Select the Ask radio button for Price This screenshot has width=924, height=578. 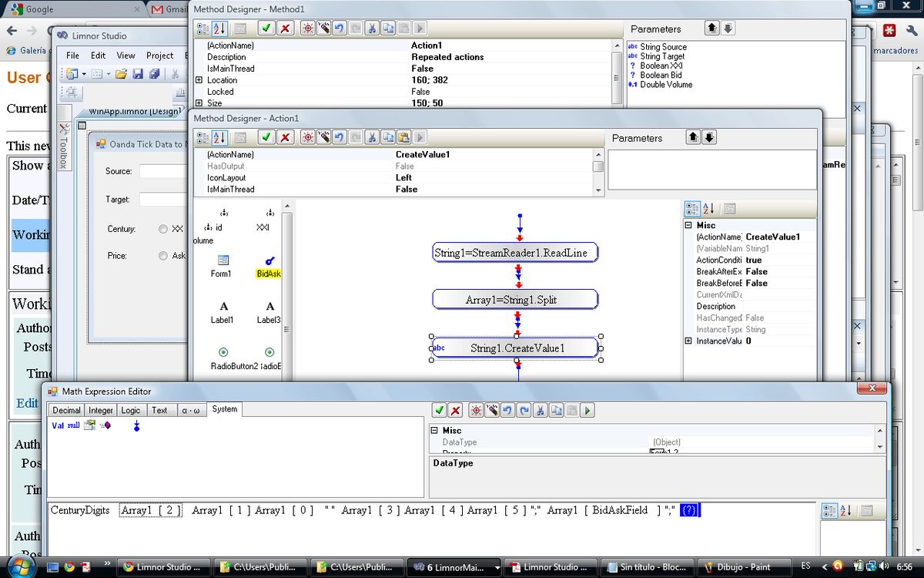tap(162, 256)
